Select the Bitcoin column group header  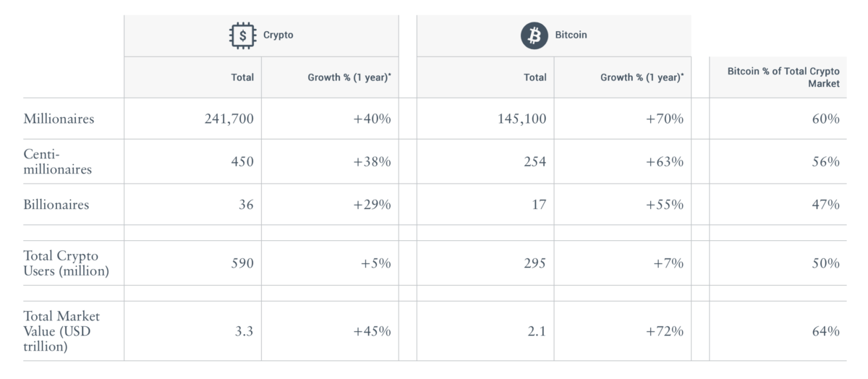[571, 35]
